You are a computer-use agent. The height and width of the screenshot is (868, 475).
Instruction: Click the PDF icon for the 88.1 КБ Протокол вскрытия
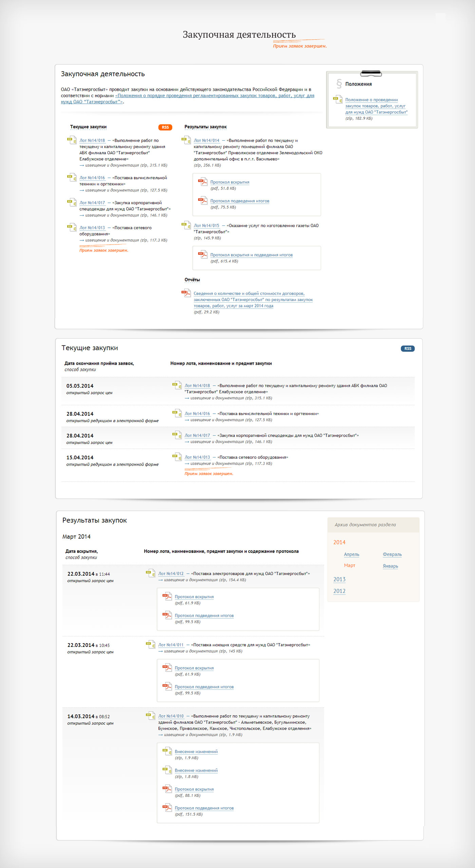(167, 789)
